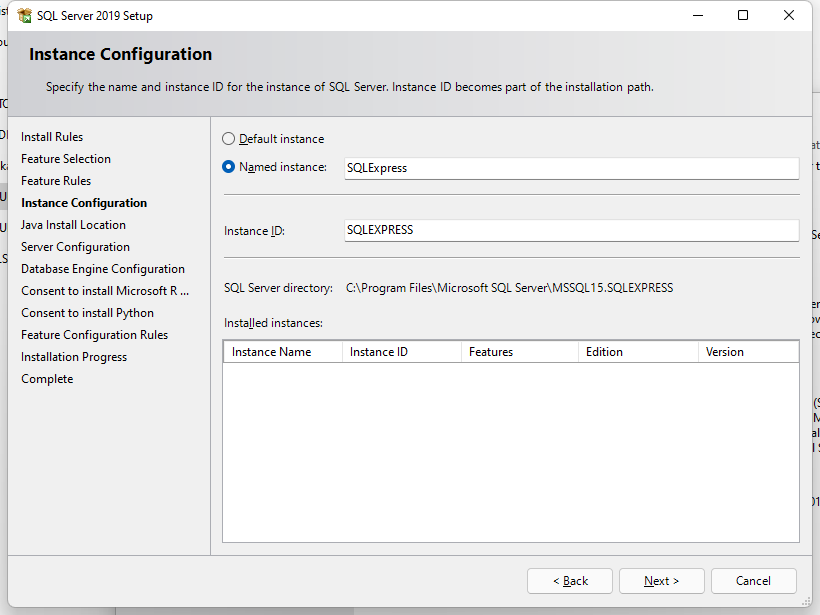The width and height of the screenshot is (820, 615).
Task: Click the Instance ID text field
Action: click(572, 230)
